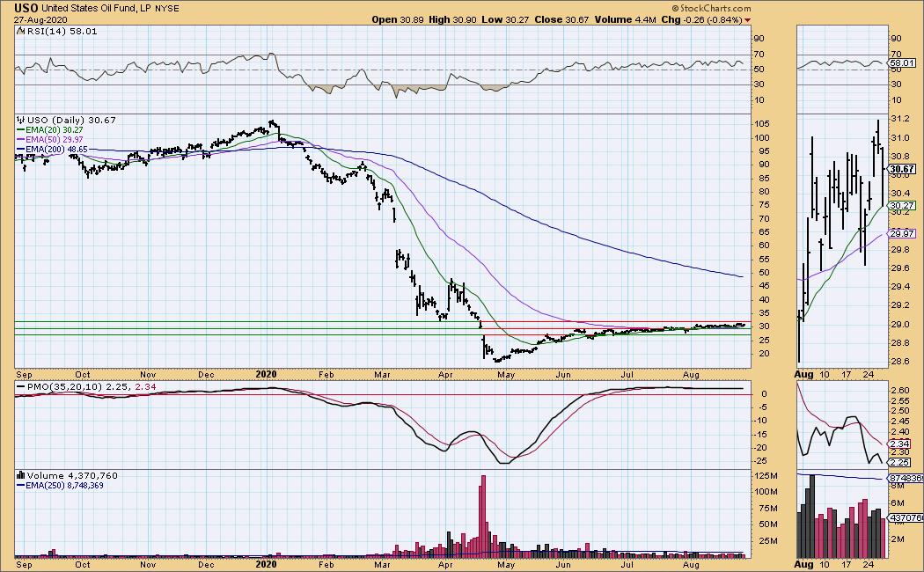
Task: Click the EMA(250) 8,748,369 legend text
Action: tap(64, 486)
